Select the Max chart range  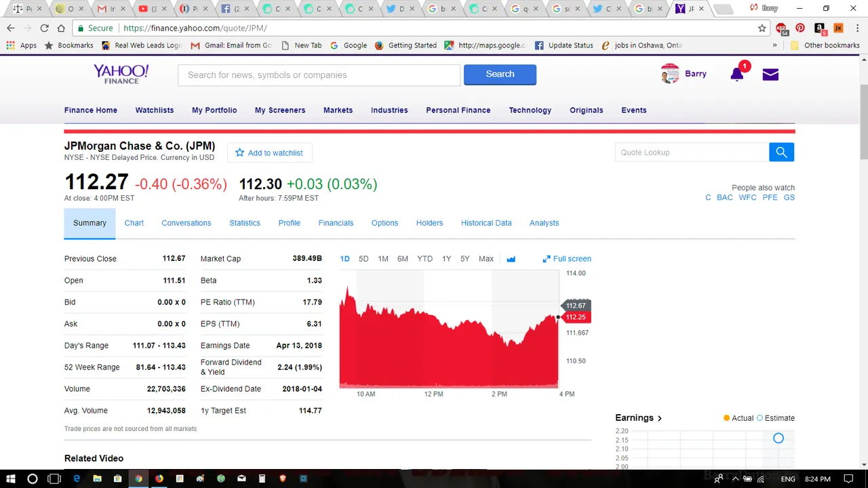pyautogui.click(x=486, y=259)
